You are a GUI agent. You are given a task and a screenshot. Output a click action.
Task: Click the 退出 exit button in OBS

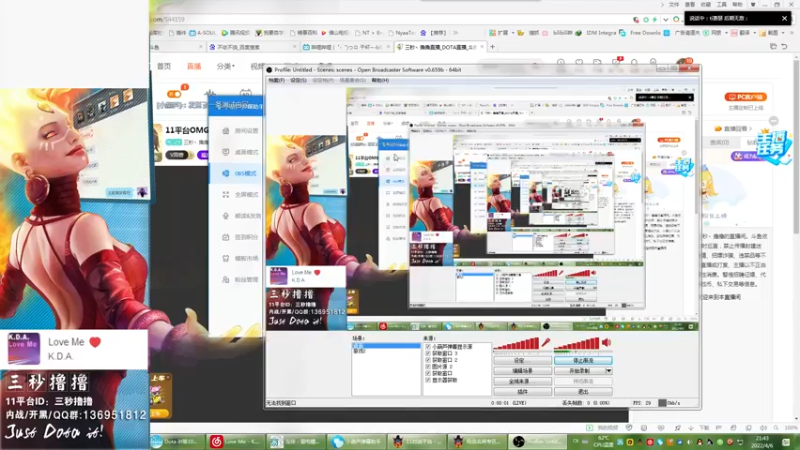click(x=583, y=392)
